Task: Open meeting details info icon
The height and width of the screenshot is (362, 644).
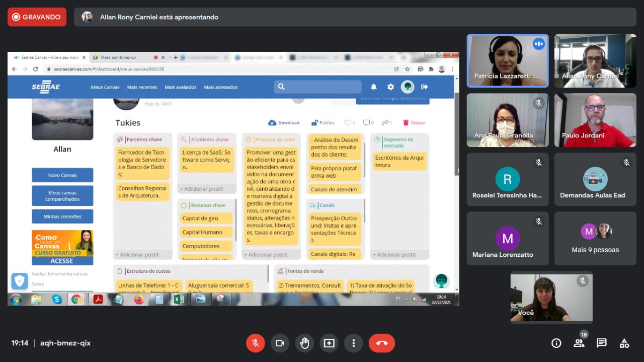Action: pos(556,343)
